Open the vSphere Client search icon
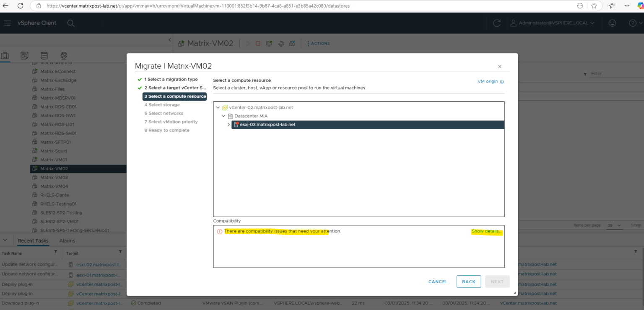Screen dimensions: 644x310 pos(70,23)
